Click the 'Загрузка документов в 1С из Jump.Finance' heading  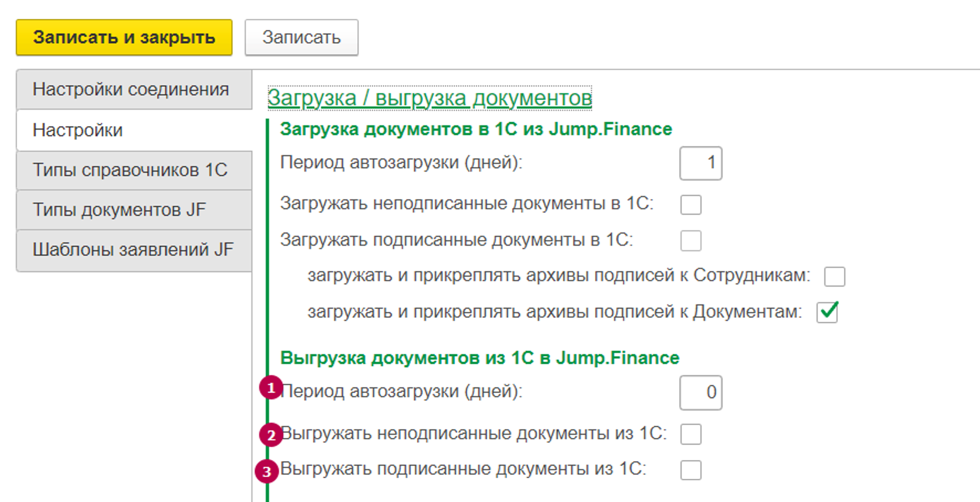point(476,129)
